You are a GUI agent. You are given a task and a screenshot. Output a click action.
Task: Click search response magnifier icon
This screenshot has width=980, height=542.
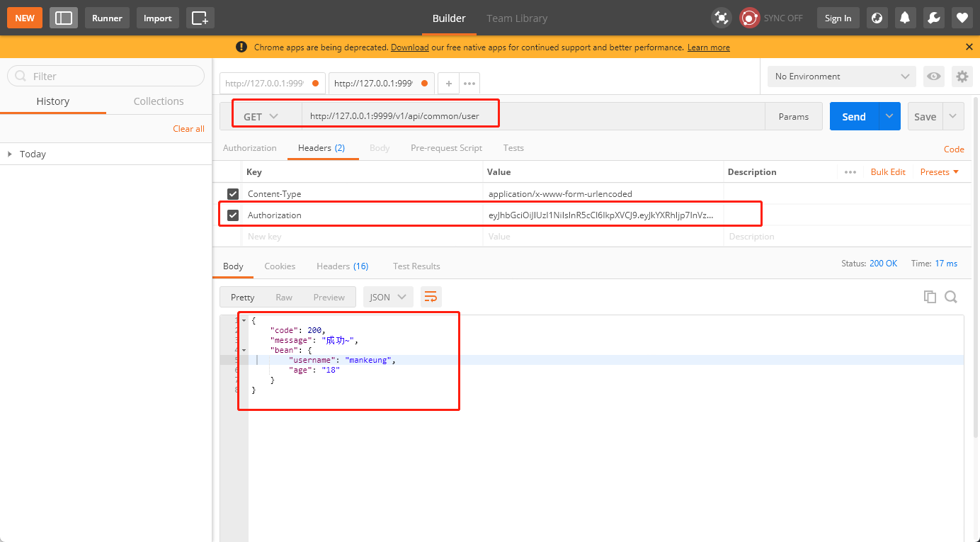[x=951, y=297]
